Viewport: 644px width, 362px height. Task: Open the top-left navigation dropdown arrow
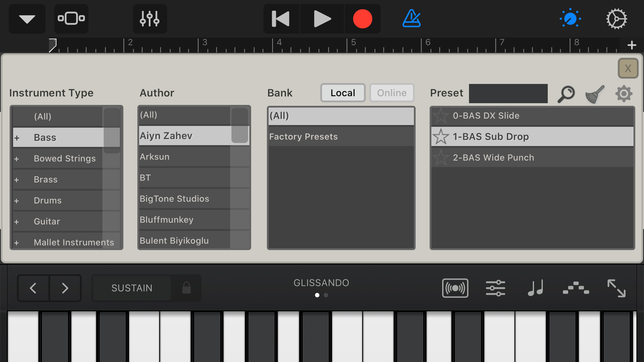pos(27,19)
